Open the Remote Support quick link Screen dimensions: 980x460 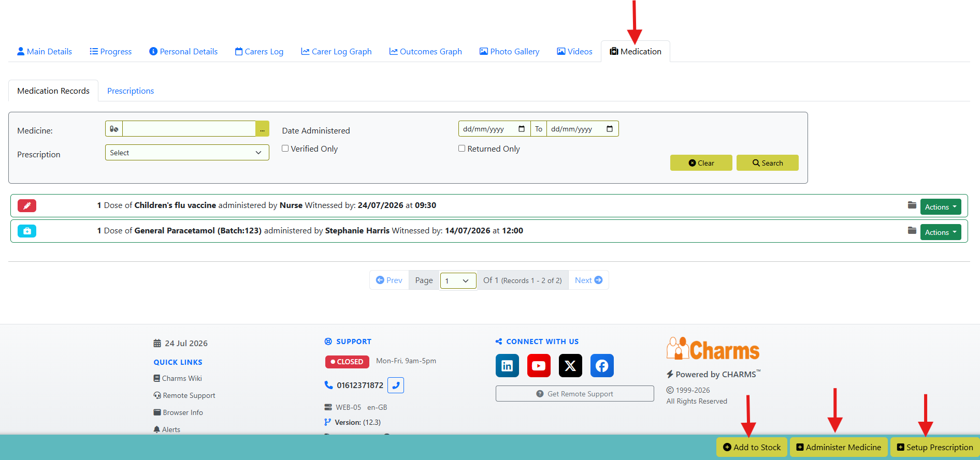click(x=184, y=395)
